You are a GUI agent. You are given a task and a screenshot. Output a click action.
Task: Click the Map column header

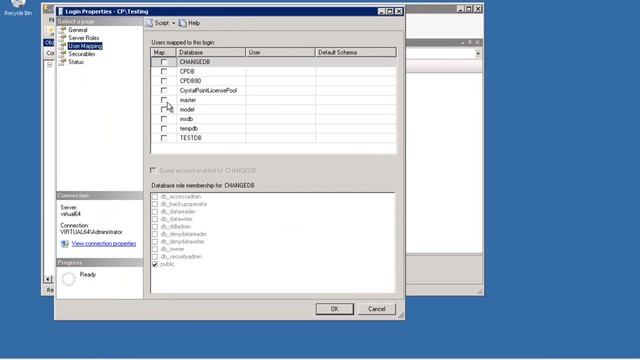[x=163, y=52]
